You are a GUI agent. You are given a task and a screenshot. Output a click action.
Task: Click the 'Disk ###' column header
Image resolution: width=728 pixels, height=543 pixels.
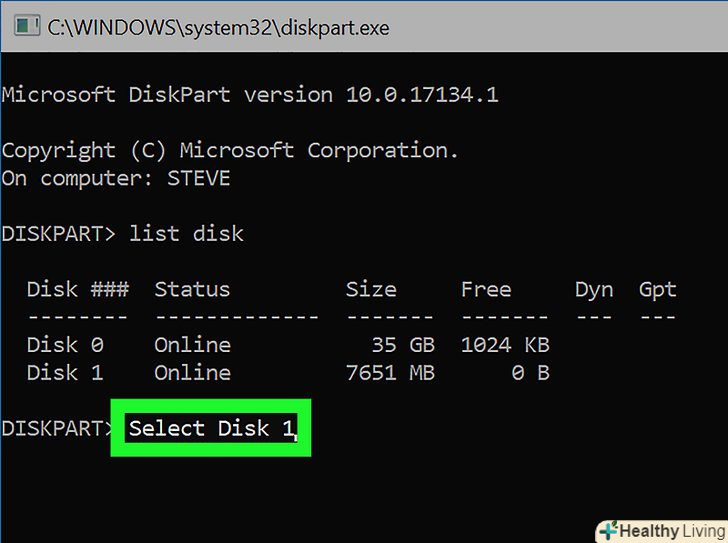(x=78, y=289)
